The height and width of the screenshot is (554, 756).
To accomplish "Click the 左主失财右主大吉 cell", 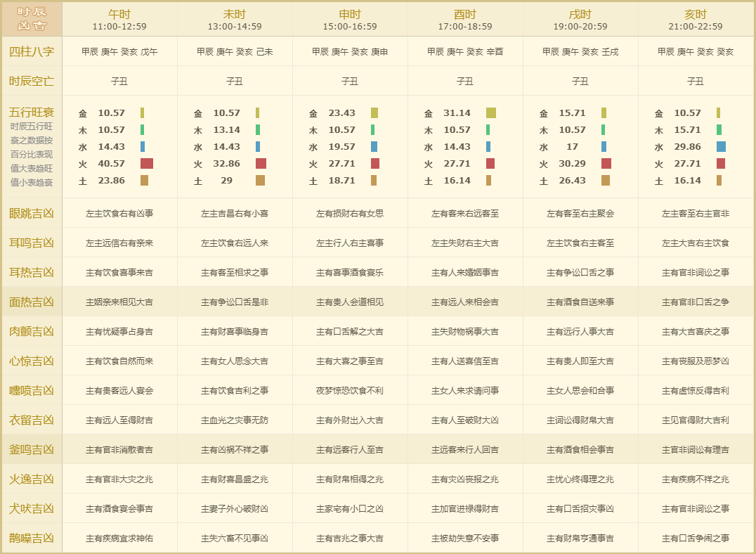I will [x=465, y=243].
